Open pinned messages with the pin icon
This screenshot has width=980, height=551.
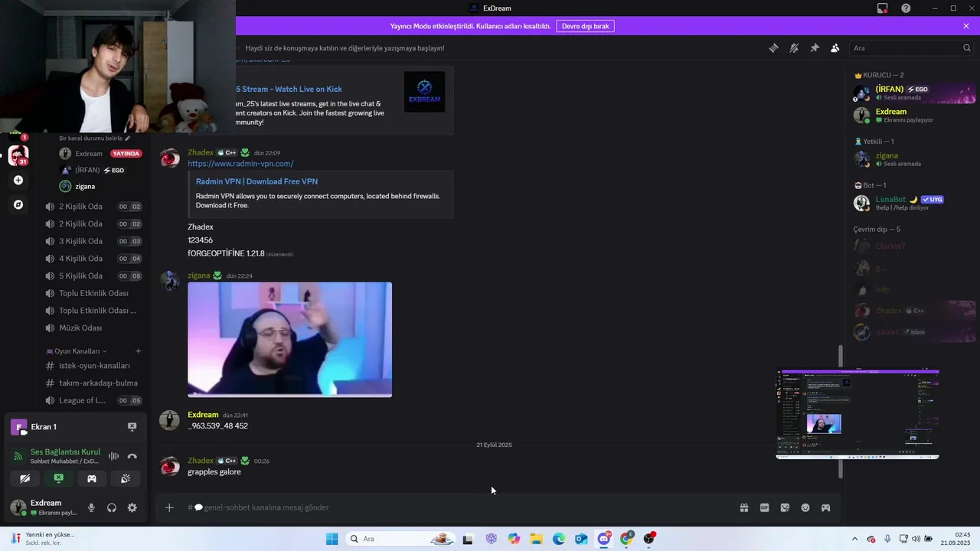pyautogui.click(x=815, y=47)
